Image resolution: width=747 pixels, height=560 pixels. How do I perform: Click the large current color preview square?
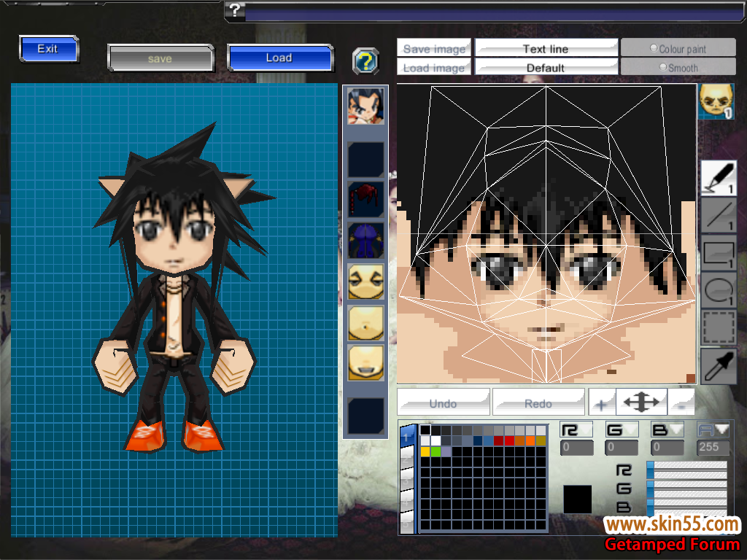[578, 499]
